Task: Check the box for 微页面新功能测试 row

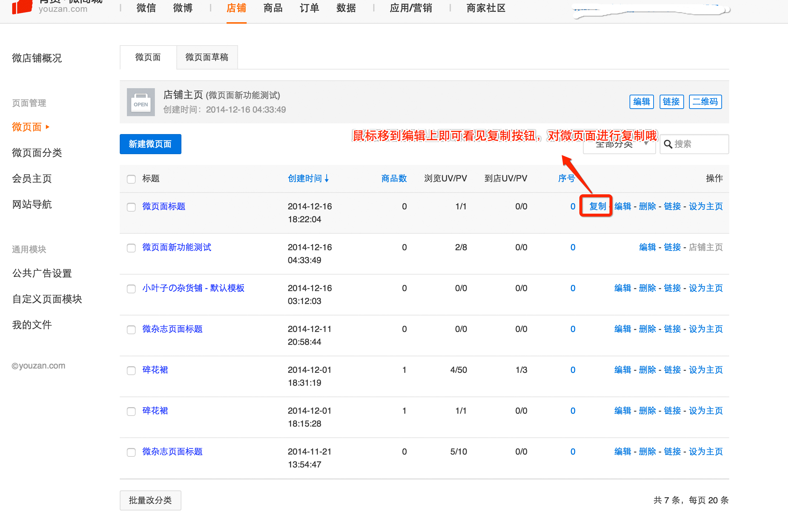Action: tap(131, 248)
